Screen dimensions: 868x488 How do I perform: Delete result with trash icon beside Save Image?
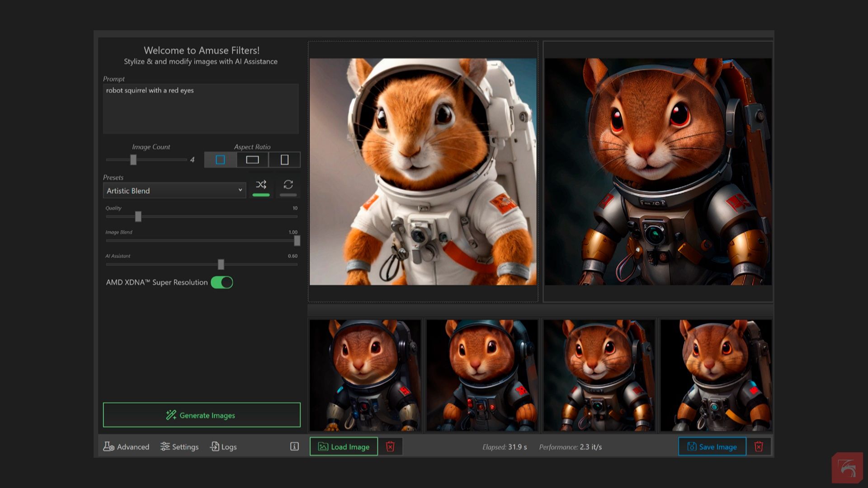click(x=759, y=446)
